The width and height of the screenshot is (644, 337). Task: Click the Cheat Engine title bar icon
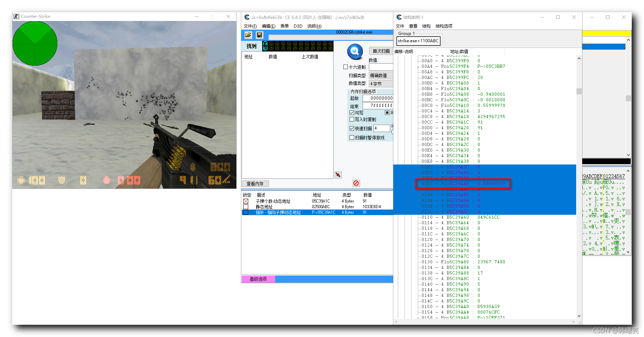pyautogui.click(x=247, y=17)
